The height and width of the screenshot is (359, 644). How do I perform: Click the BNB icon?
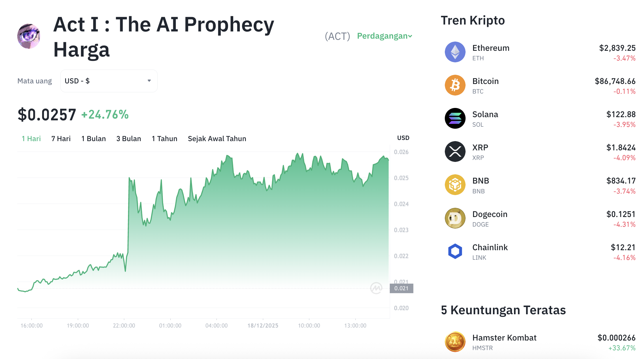tap(455, 185)
